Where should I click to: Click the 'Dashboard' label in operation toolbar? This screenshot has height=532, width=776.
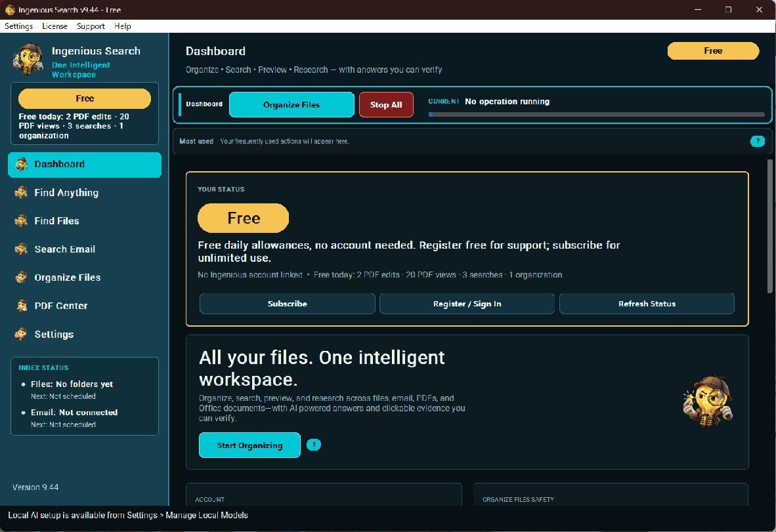(204, 104)
